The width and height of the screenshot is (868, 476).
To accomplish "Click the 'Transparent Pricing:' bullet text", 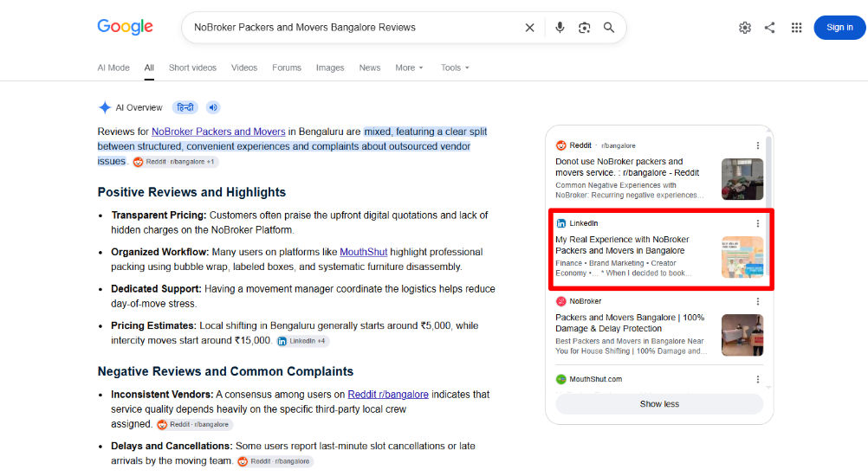I will coord(159,215).
